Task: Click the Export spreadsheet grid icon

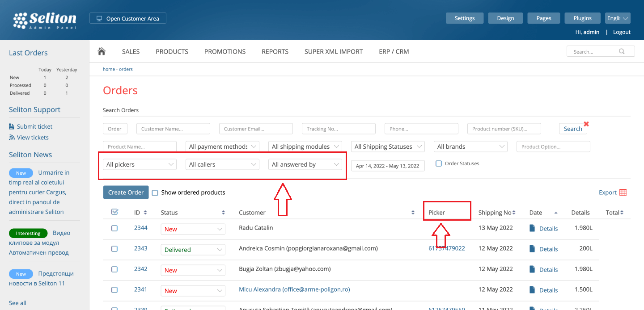Action: (623, 193)
